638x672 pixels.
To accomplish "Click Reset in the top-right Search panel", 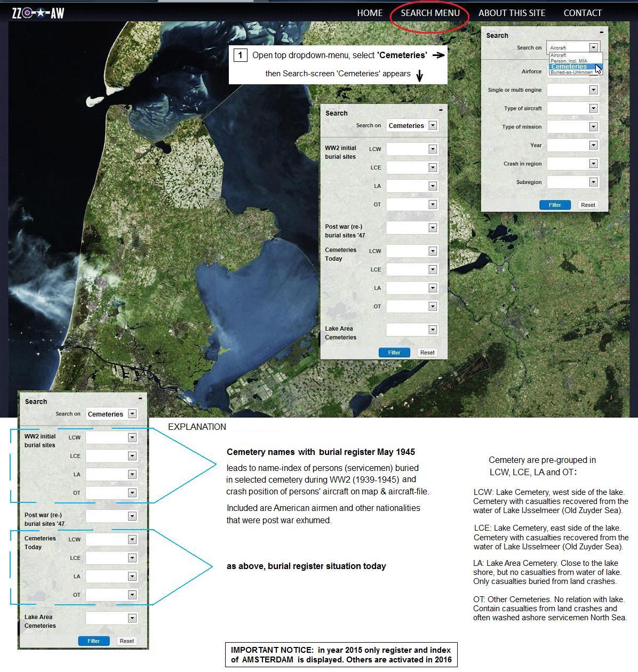I will coord(588,205).
